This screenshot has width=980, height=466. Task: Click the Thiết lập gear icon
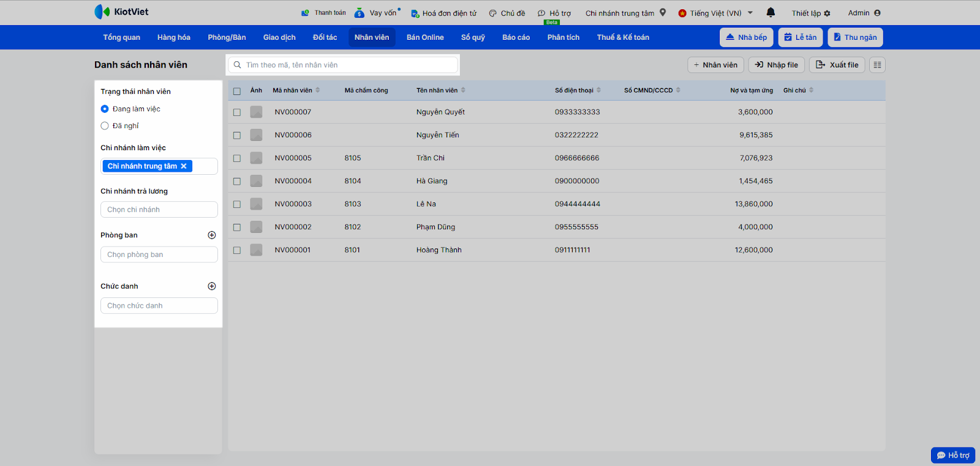tap(827, 13)
